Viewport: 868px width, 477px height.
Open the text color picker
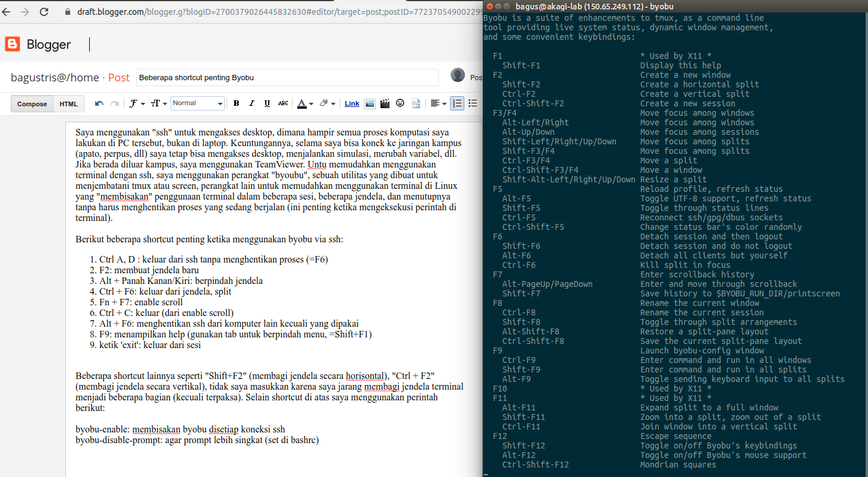point(304,103)
